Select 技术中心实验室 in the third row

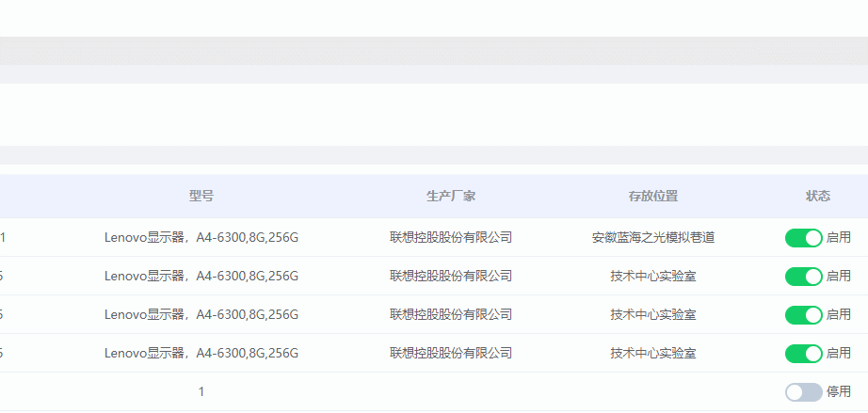click(x=653, y=314)
